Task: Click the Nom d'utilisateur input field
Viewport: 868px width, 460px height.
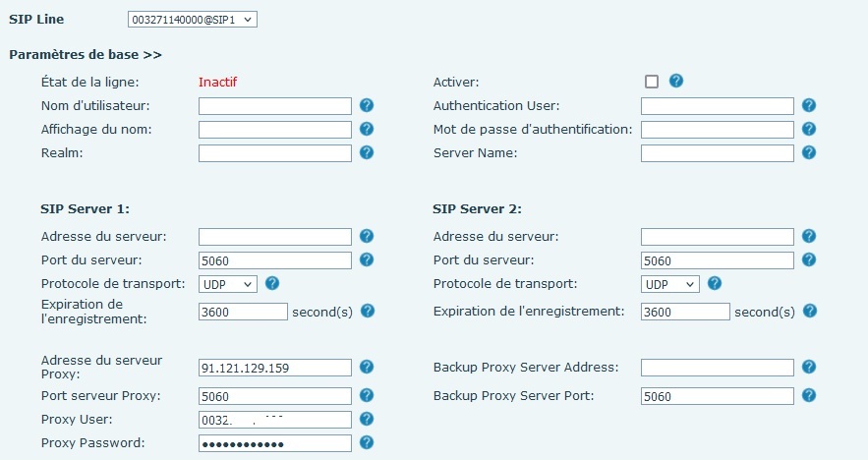Action: click(275, 106)
